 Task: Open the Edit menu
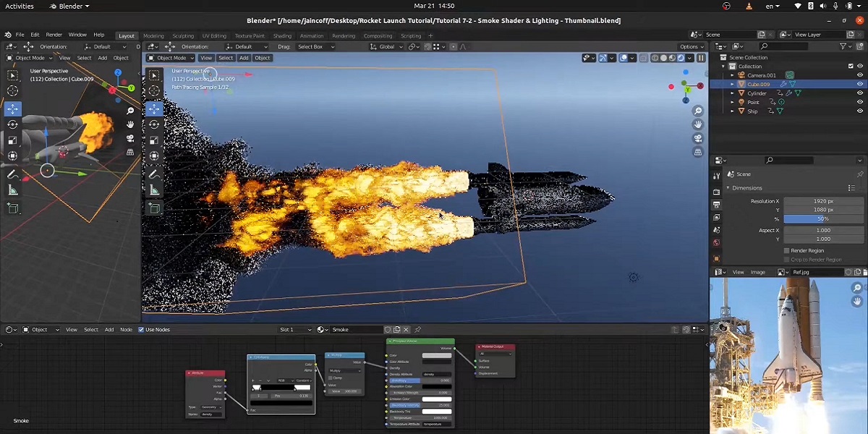(x=35, y=35)
